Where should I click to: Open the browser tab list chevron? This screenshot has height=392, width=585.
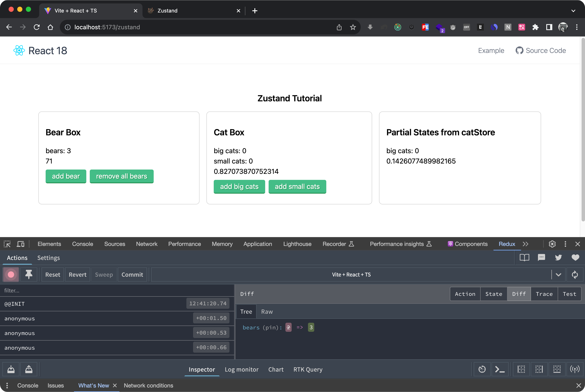(x=573, y=11)
